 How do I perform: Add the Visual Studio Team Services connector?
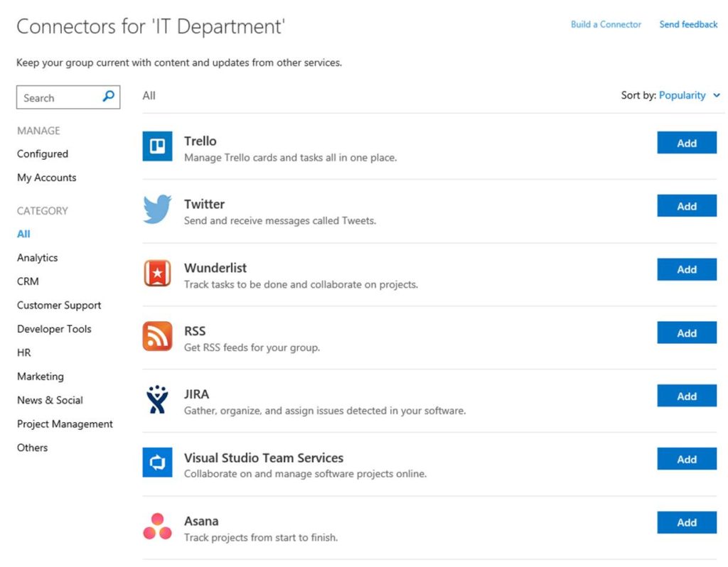[687, 459]
